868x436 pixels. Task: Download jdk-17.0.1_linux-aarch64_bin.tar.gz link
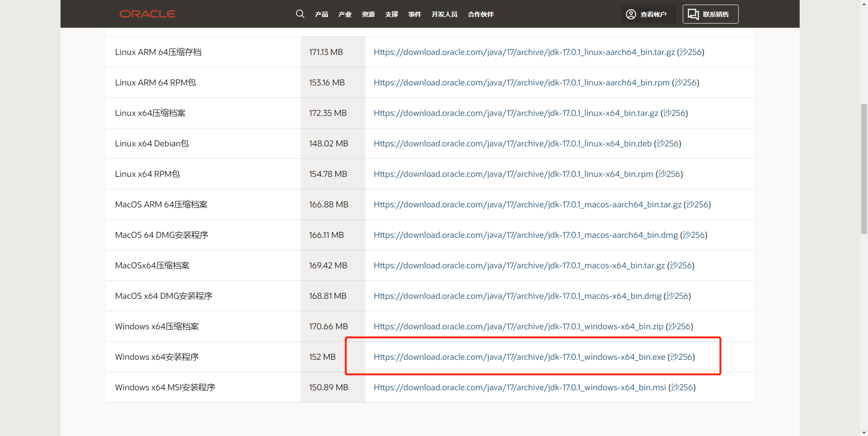[x=524, y=52]
